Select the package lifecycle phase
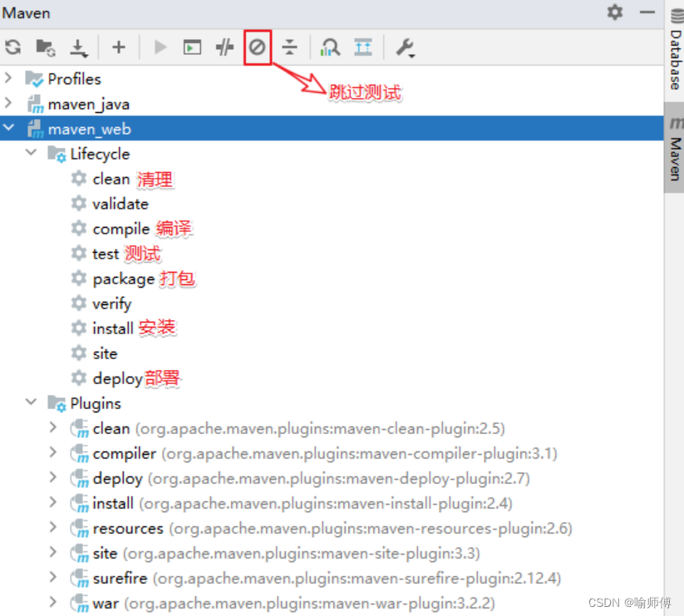This screenshot has width=684, height=616. pos(124,279)
